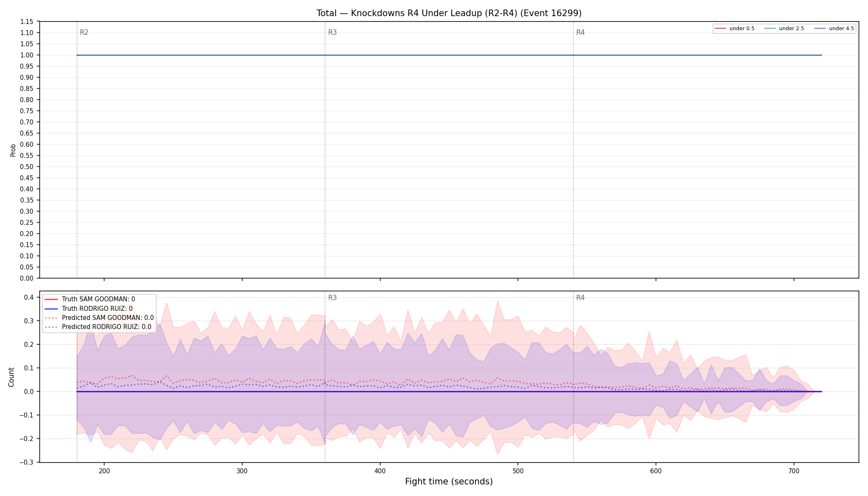The image size is (868, 496).
Task: Click the 700 tick on the x-axis
Action: [x=794, y=471]
